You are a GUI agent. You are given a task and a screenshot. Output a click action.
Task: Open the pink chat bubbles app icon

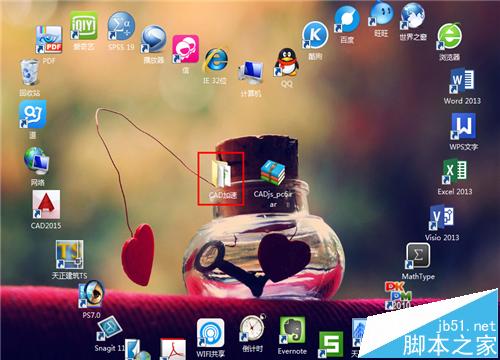[185, 49]
